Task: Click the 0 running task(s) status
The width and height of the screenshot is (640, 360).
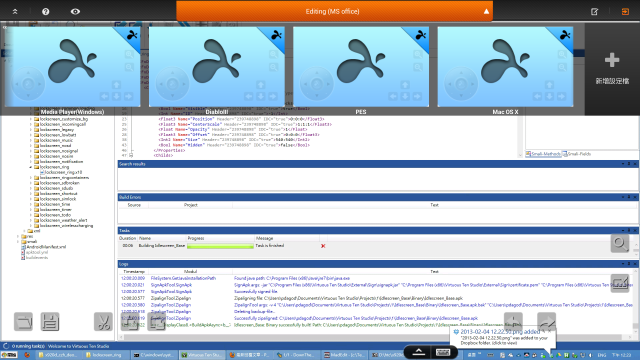Action: [28, 346]
